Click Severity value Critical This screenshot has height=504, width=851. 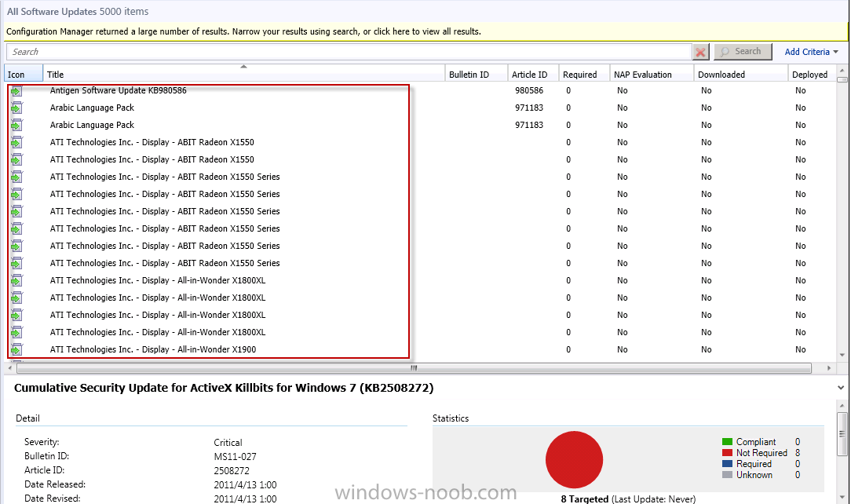click(x=228, y=443)
